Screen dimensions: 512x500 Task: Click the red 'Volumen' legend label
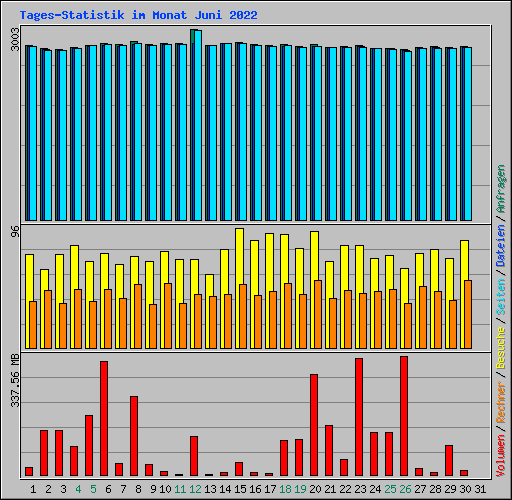tap(501, 456)
